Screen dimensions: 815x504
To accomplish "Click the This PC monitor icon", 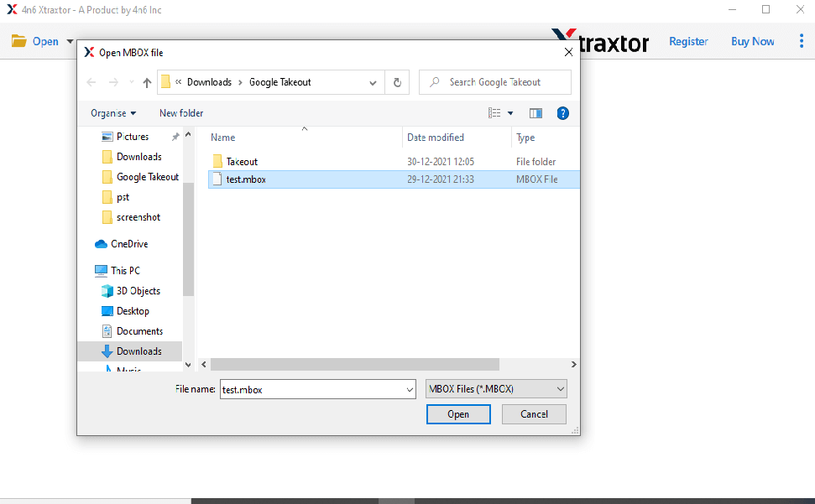I will (101, 270).
